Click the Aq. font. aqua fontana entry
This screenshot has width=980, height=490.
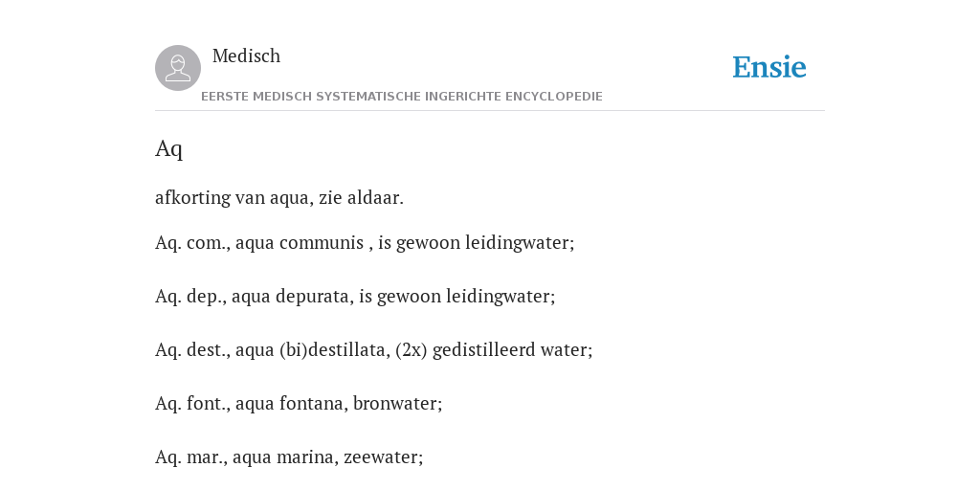click(299, 404)
